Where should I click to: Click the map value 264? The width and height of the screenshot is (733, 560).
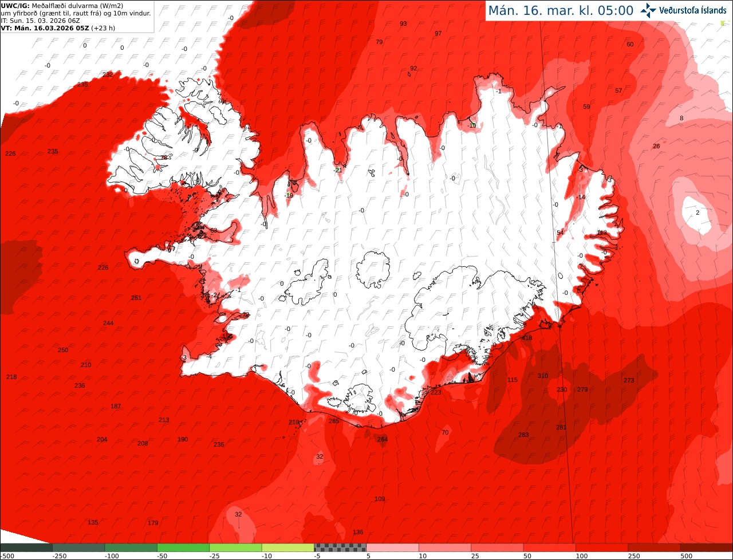(383, 440)
